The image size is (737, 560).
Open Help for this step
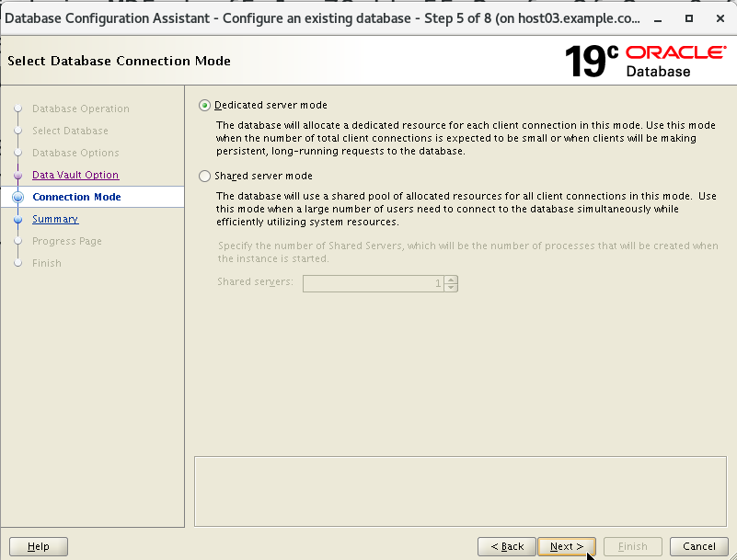(39, 546)
